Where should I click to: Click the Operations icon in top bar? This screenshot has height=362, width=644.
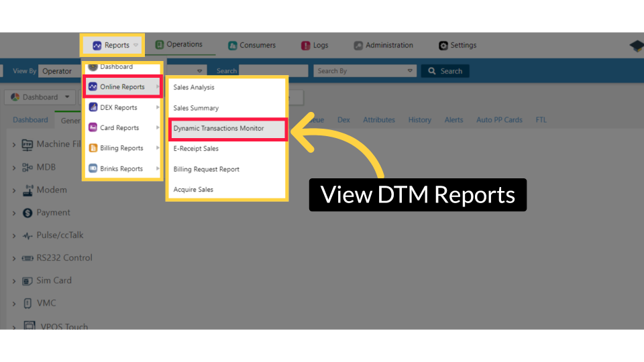[160, 45]
